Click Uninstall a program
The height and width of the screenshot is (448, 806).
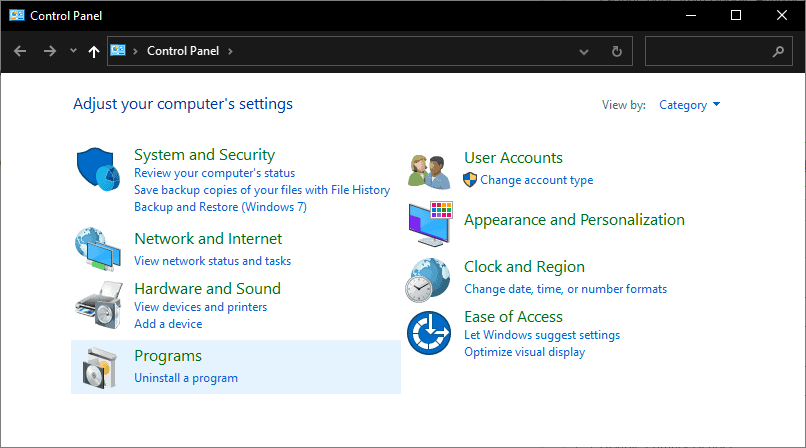click(x=186, y=378)
